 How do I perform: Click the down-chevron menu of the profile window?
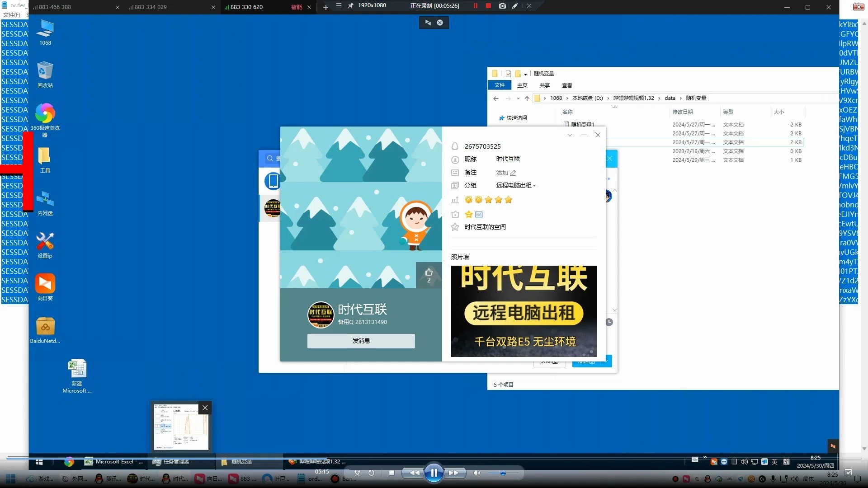click(570, 135)
